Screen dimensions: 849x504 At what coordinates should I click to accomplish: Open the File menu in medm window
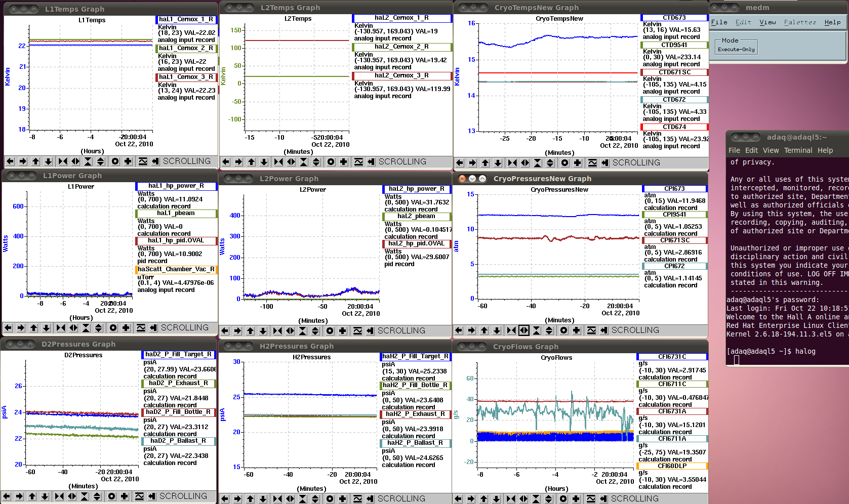pyautogui.click(x=719, y=22)
